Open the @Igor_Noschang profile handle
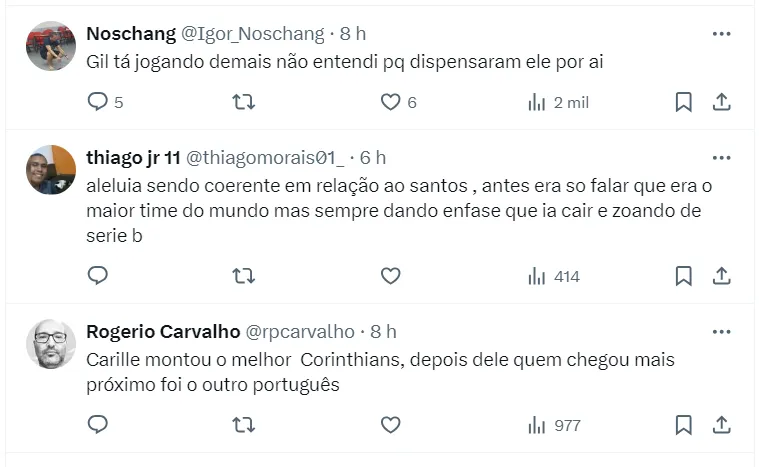Image resolution: width=759 pixels, height=467 pixels. click(x=252, y=34)
